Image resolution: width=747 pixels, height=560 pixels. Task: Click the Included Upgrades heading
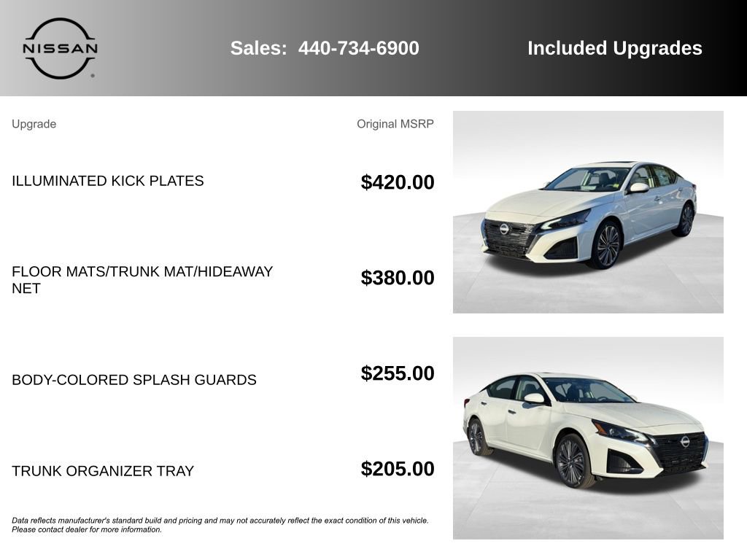pyautogui.click(x=614, y=48)
